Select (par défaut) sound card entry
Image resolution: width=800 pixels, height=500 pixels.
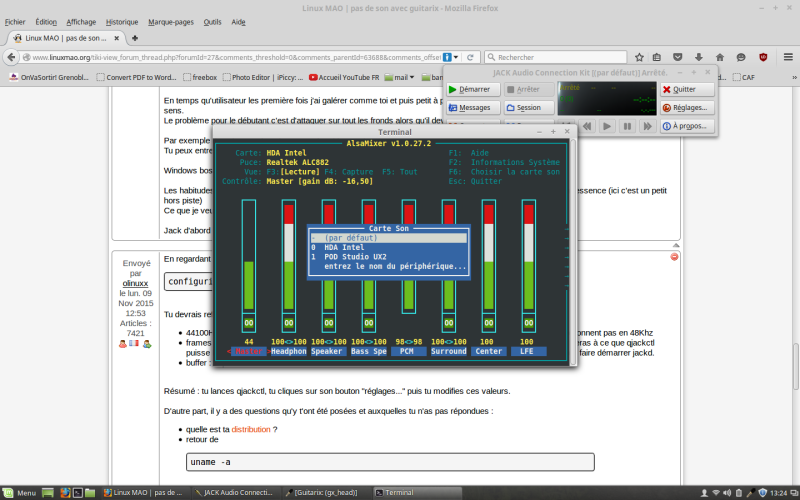click(x=389, y=238)
